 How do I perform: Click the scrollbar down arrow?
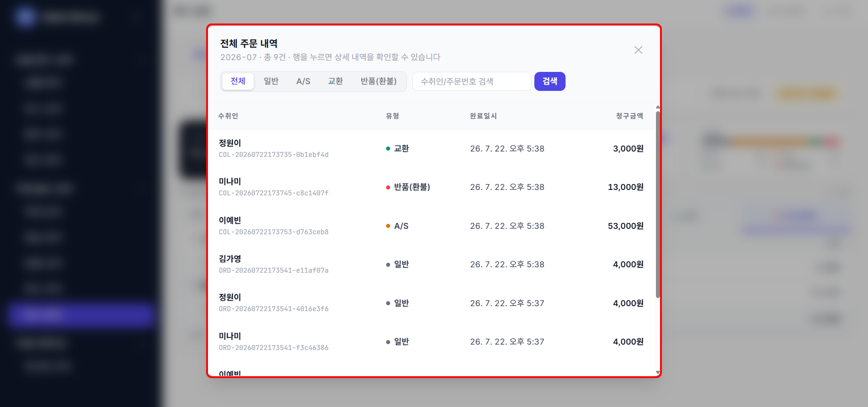point(658,373)
